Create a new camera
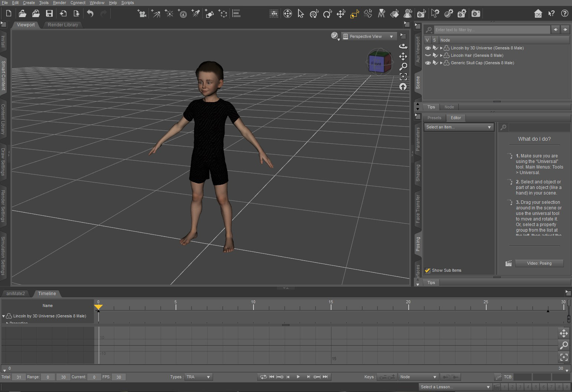This screenshot has width=572, height=392. pos(142,14)
